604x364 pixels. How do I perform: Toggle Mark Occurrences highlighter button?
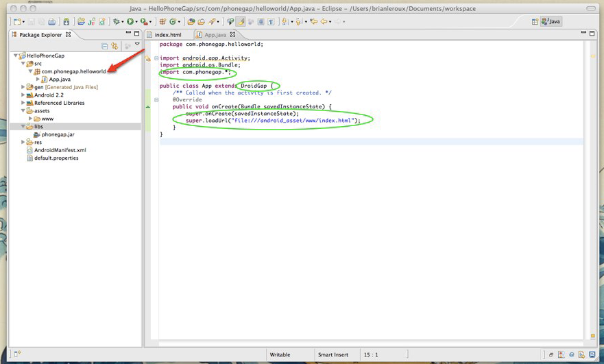click(x=241, y=22)
